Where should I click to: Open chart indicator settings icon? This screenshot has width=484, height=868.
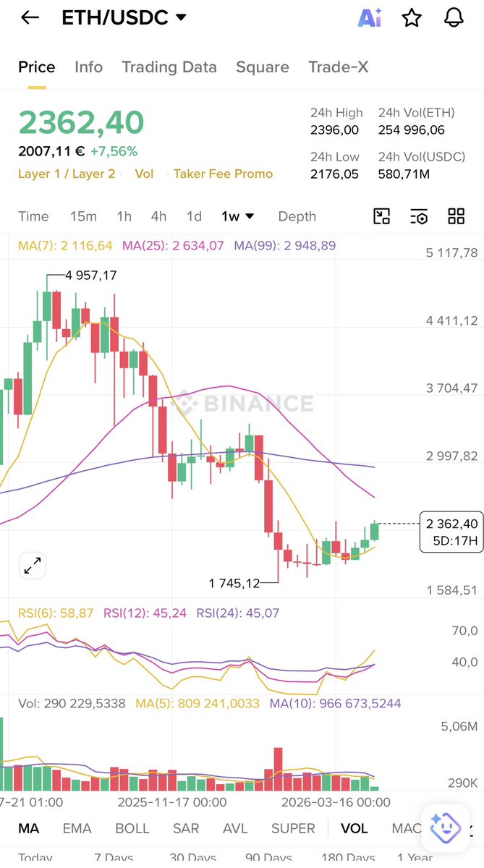419,216
